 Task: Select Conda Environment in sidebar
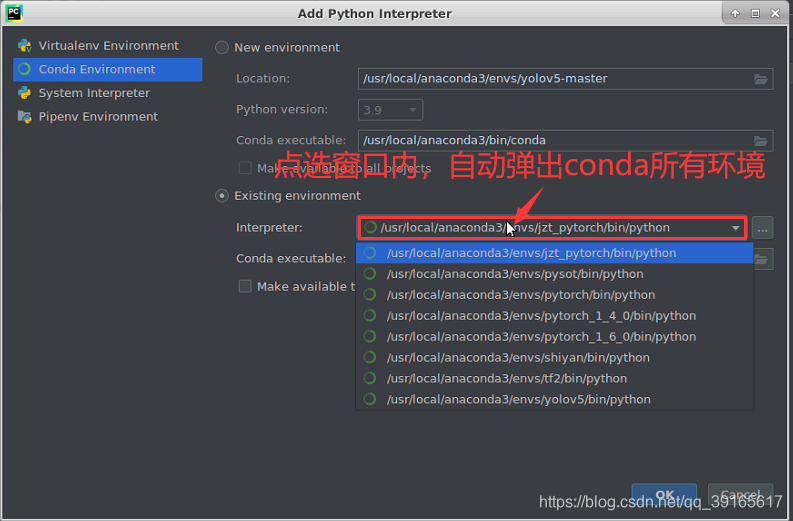click(x=108, y=69)
